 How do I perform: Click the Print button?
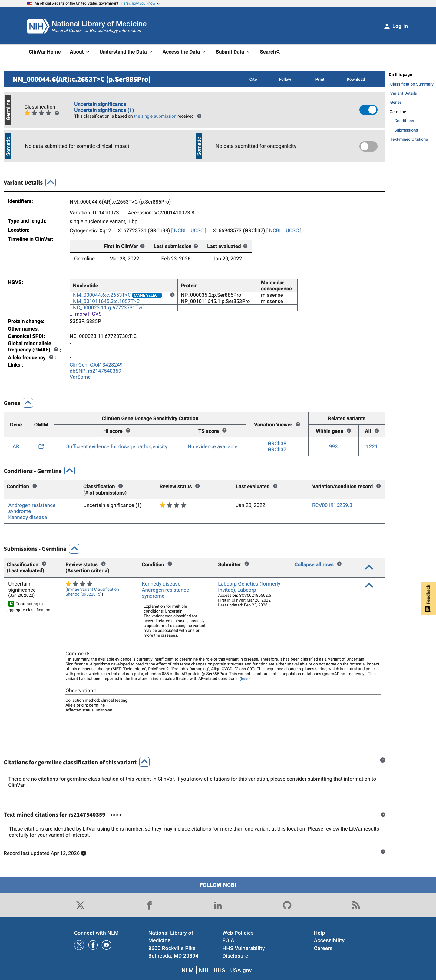coord(320,79)
